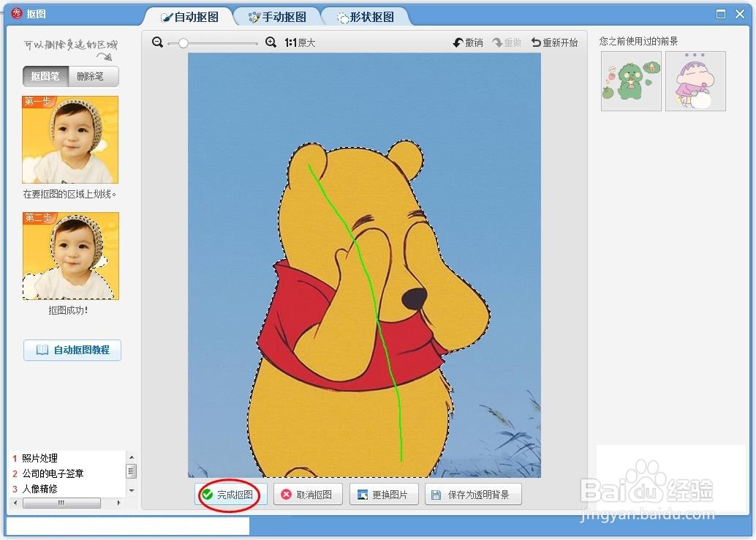Image resolution: width=756 pixels, height=540 pixels.
Task: Open the 自动抠图教程 tutorial
Action: [x=72, y=350]
